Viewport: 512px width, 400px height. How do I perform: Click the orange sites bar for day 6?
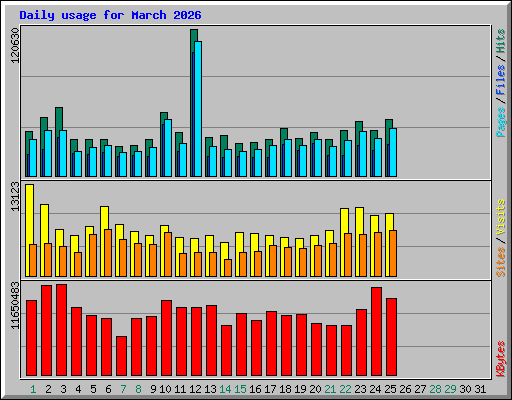(x=108, y=253)
